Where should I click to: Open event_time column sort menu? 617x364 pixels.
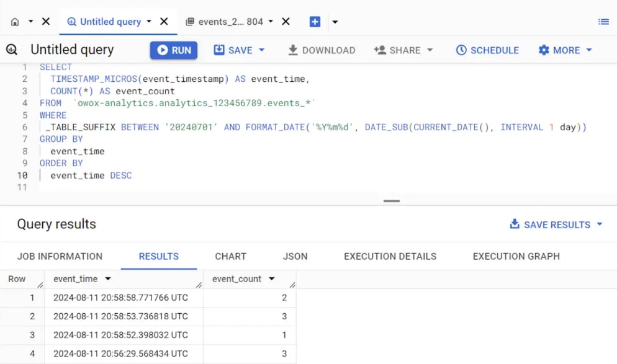(x=108, y=278)
